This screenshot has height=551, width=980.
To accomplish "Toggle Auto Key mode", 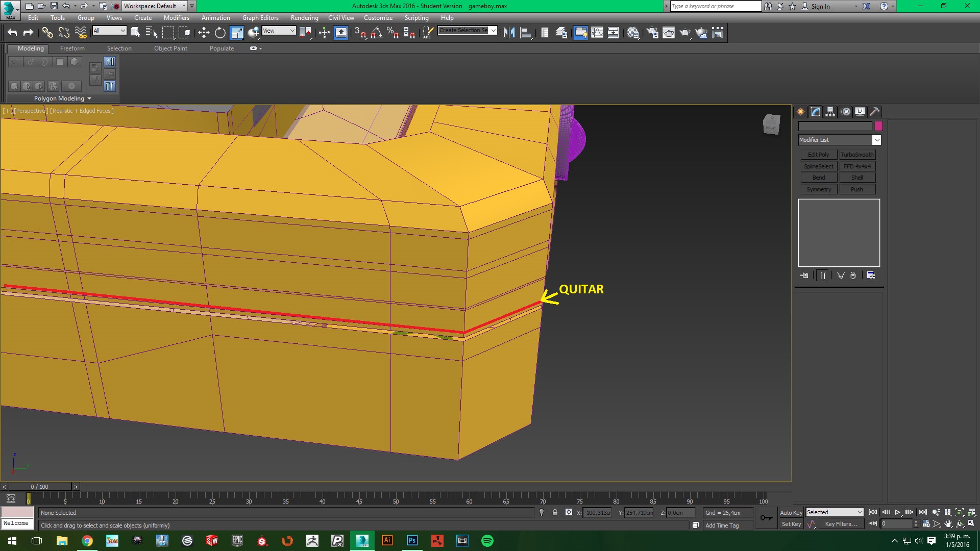I will (x=791, y=513).
